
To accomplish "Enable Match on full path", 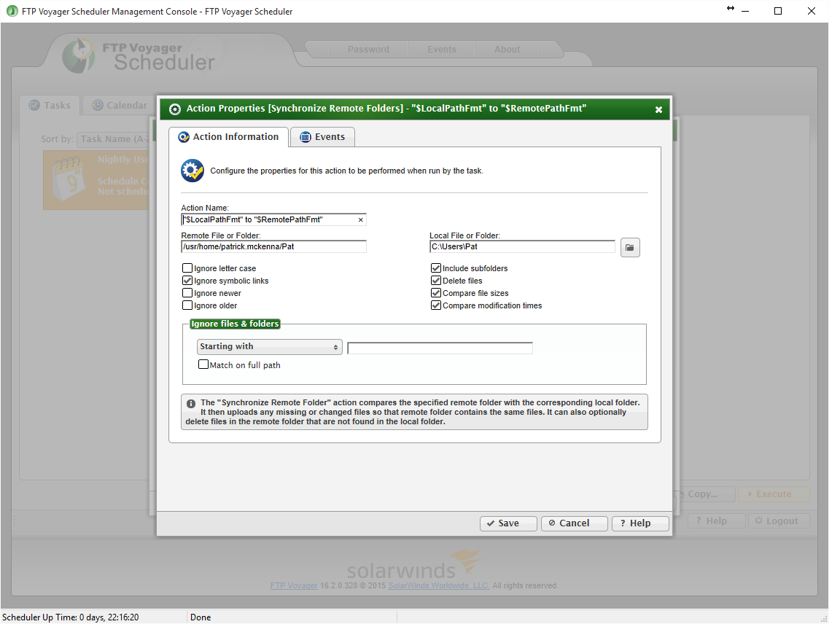I will [x=203, y=364].
